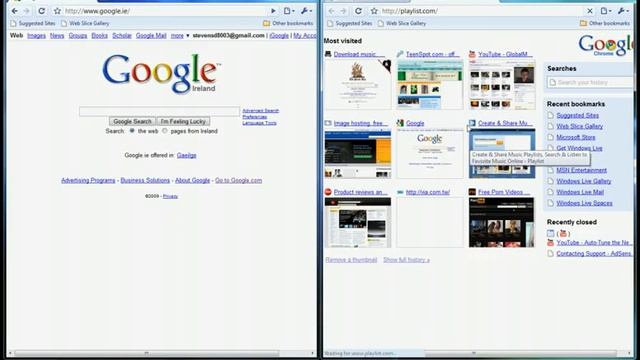This screenshot has width=640, height=360.
Task: Click I'm Feeling Lucky button
Action: [x=183, y=121]
